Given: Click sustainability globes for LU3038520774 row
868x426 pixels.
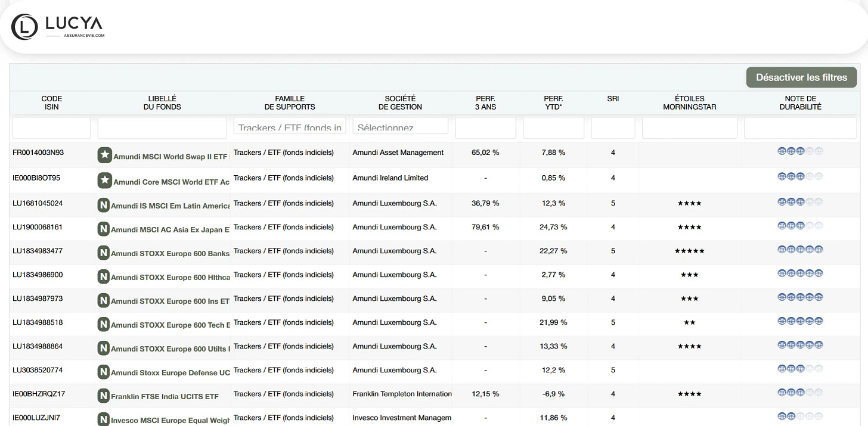Looking at the screenshot, I should [800, 369].
